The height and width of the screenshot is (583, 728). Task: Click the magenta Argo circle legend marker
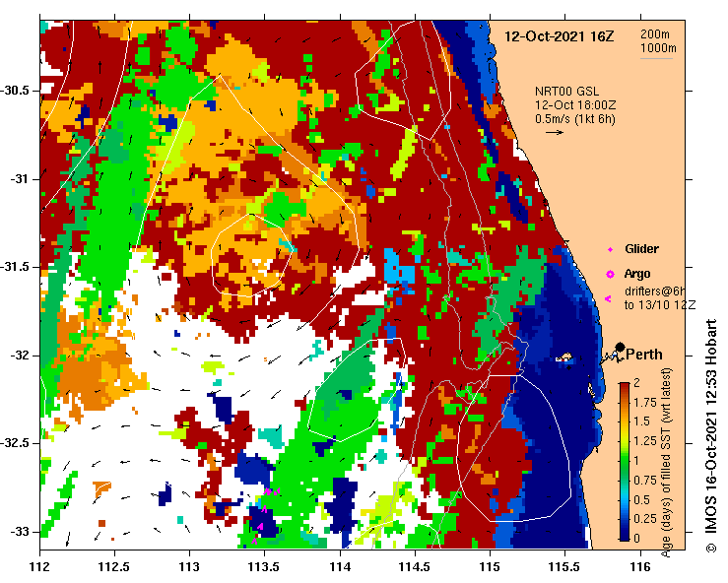pyautogui.click(x=610, y=275)
